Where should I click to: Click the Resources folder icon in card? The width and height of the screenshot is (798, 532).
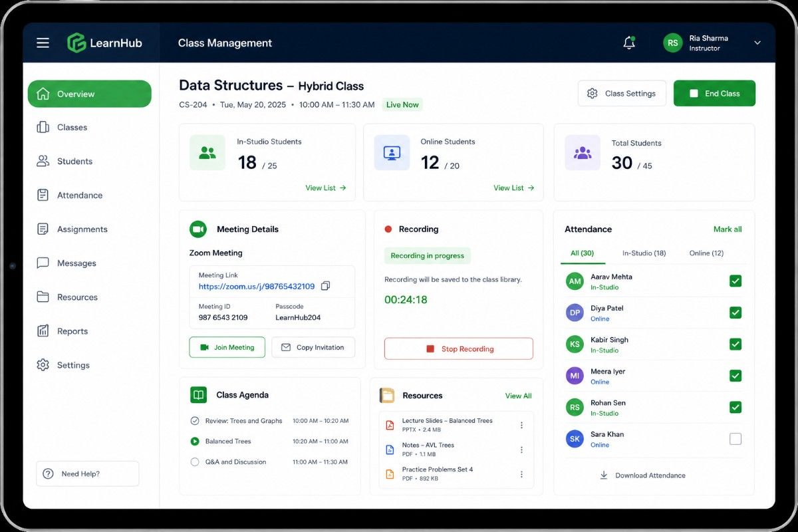coord(387,395)
